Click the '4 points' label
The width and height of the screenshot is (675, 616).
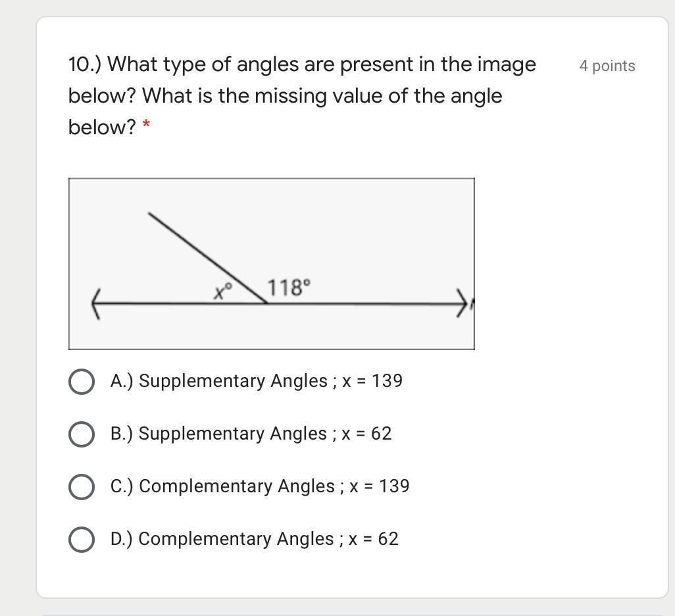pos(607,66)
